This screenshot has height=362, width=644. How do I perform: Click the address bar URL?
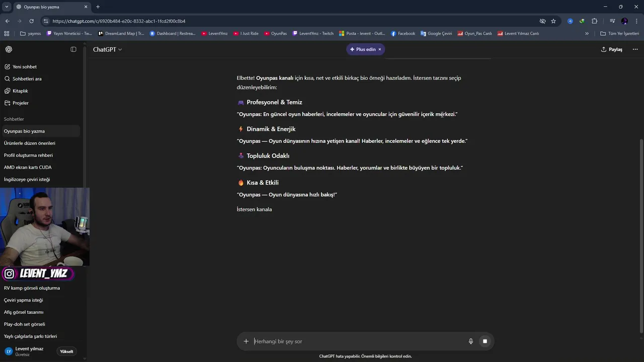[119, 21]
